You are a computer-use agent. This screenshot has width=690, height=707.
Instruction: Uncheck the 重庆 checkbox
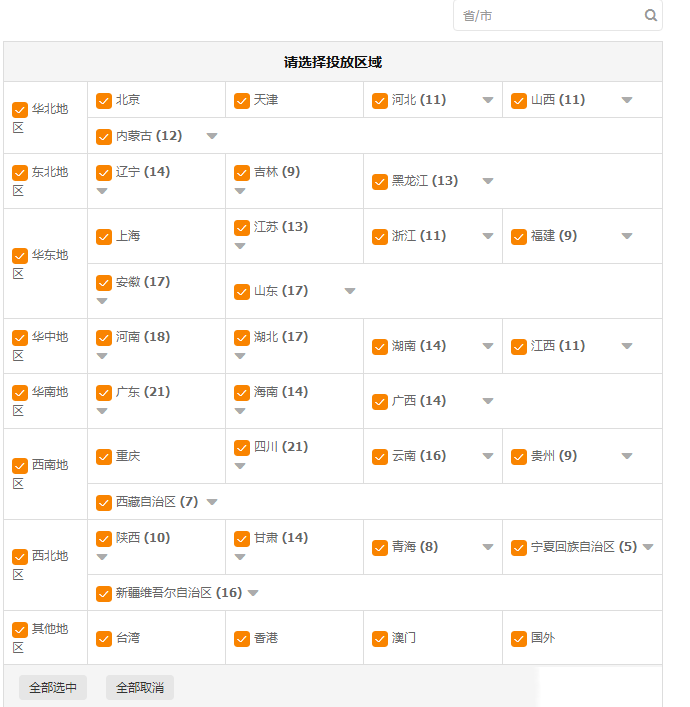104,457
